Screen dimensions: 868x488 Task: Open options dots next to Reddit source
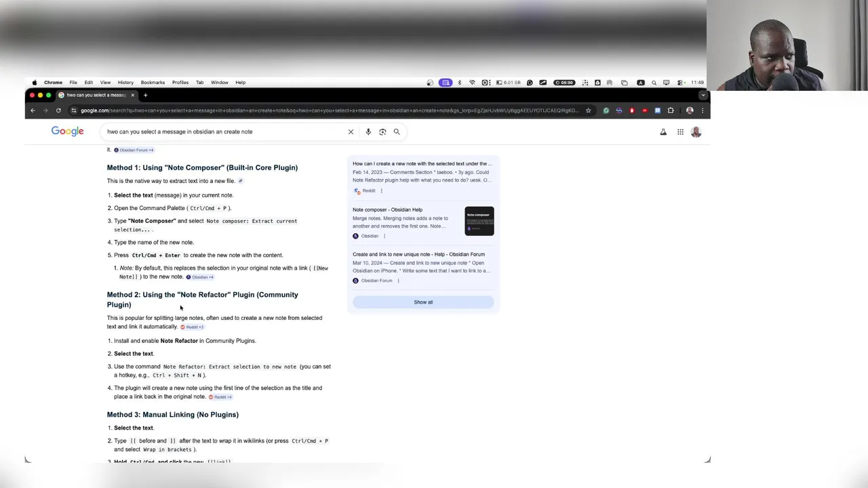pos(383,190)
